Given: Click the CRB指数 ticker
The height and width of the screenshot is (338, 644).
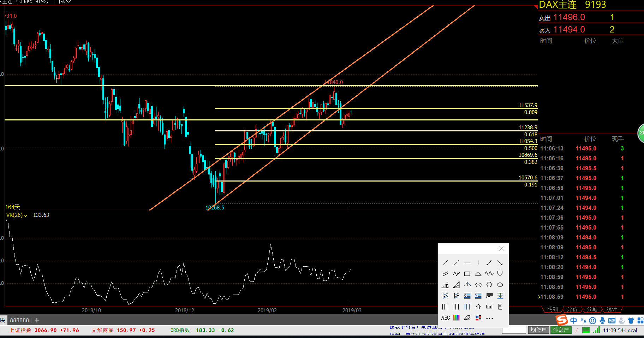Looking at the screenshot, I should pyautogui.click(x=202, y=330).
